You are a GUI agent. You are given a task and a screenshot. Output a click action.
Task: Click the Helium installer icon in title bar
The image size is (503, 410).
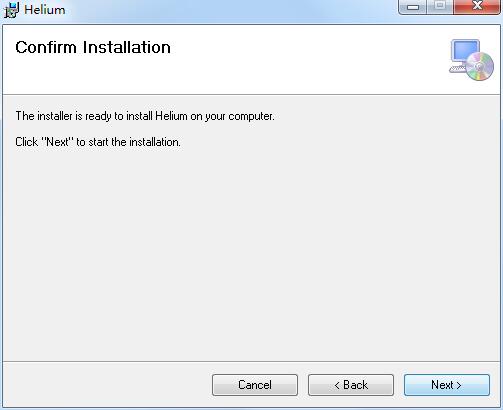(x=11, y=10)
